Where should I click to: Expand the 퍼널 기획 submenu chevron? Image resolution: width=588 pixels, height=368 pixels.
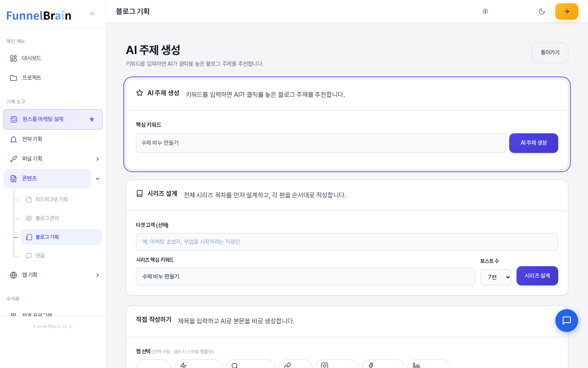pyautogui.click(x=98, y=159)
